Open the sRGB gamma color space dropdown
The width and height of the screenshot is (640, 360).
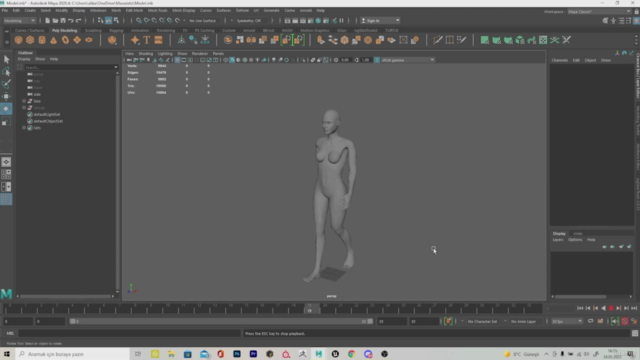point(407,60)
